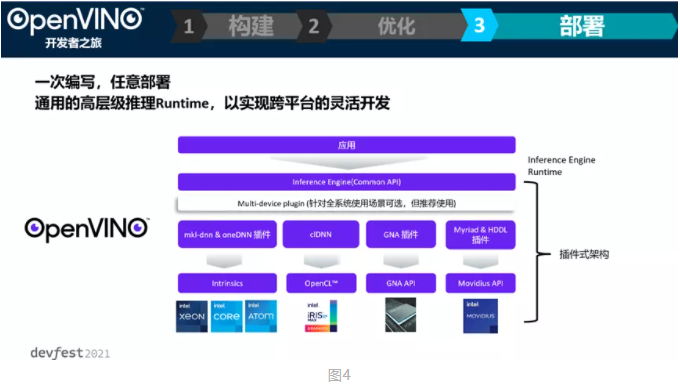The width and height of the screenshot is (680, 388).
Task: Click Inference Engine (Common API) bar
Action: click(x=347, y=182)
